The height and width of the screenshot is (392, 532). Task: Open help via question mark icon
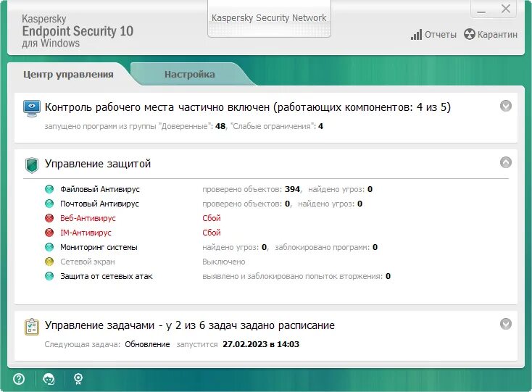pos(19,379)
